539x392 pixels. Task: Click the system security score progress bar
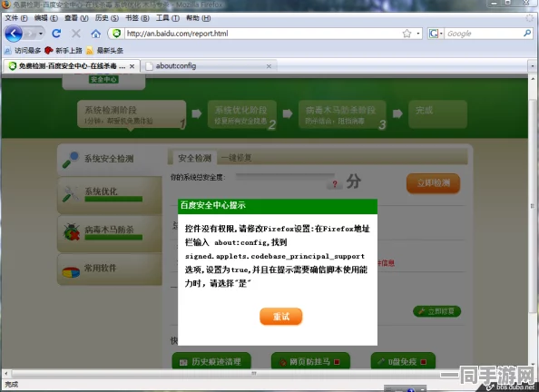click(285, 177)
